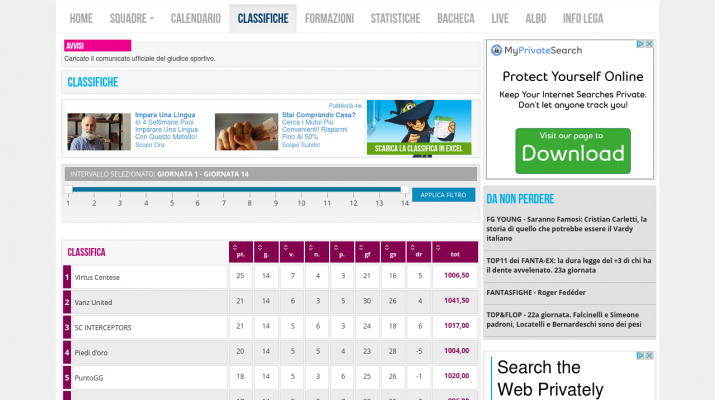
Task: Click the Excel wizard mascot download banner
Action: click(x=419, y=128)
